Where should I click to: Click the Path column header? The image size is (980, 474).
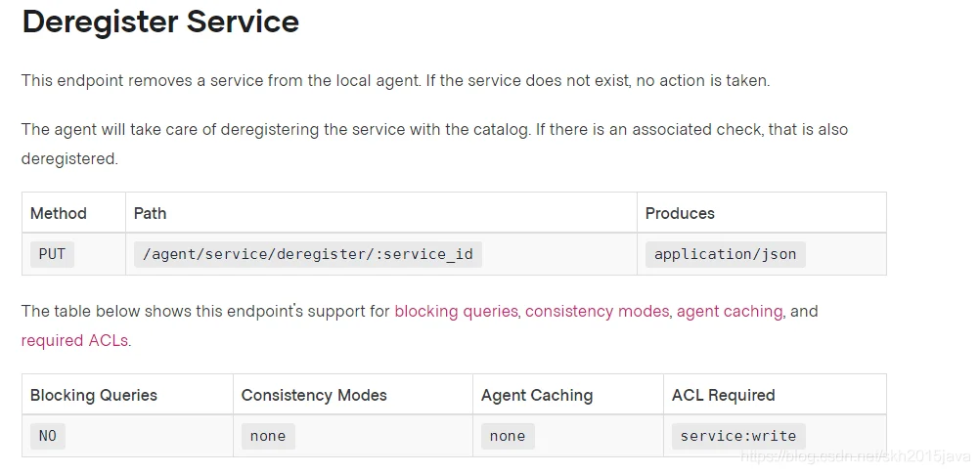coord(151,213)
